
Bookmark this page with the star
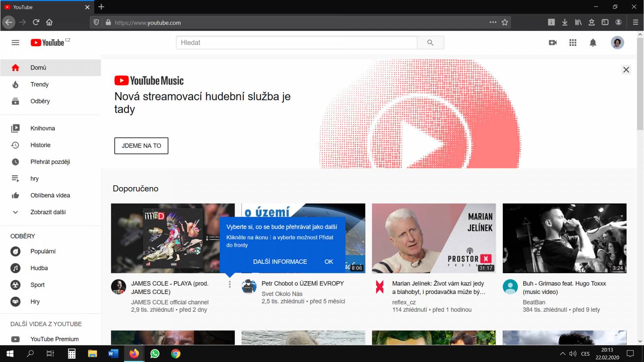point(505,22)
